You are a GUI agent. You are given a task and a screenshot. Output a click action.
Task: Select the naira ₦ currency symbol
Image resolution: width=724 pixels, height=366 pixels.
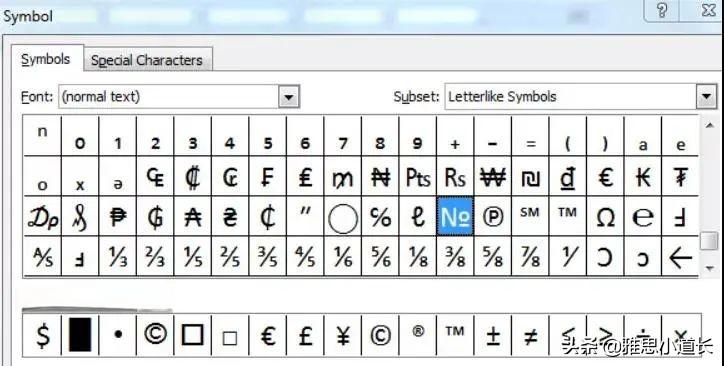(380, 176)
